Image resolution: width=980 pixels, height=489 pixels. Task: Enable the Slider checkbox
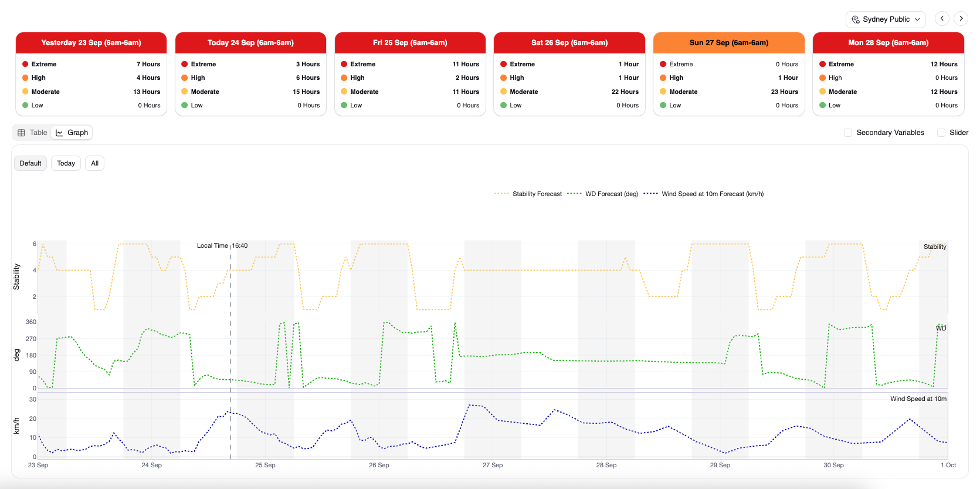941,133
